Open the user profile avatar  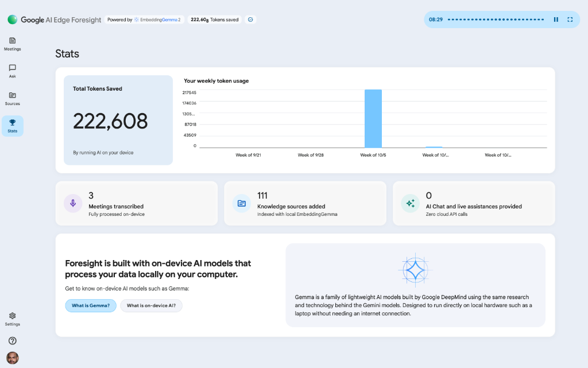point(13,358)
